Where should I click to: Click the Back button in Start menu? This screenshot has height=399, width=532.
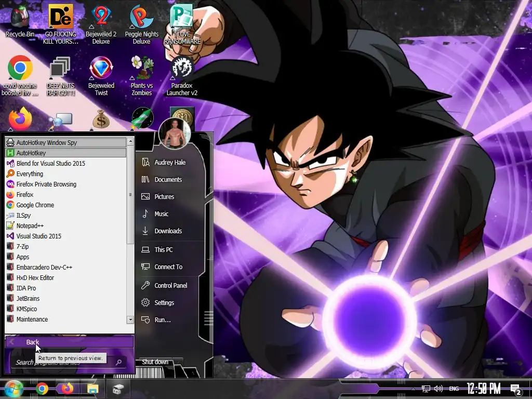pyautogui.click(x=70, y=342)
